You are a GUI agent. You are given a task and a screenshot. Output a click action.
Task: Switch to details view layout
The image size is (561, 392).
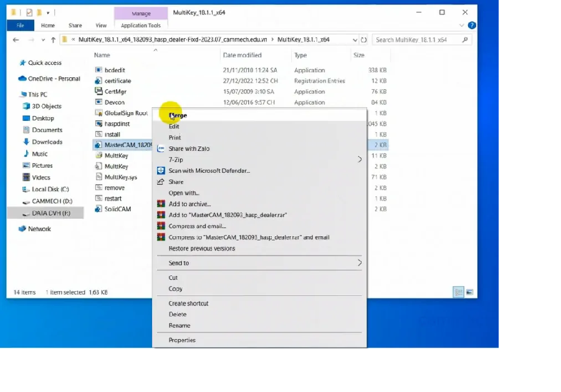pyautogui.click(x=459, y=292)
